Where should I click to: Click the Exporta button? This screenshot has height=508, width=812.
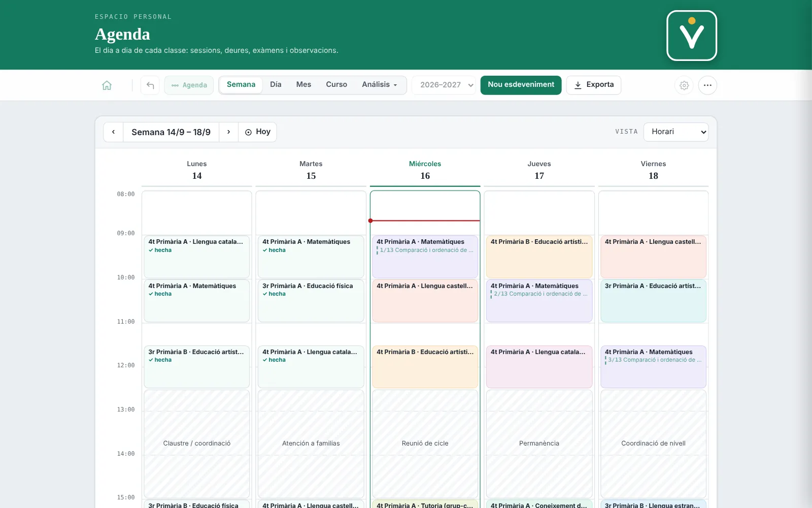pos(594,85)
